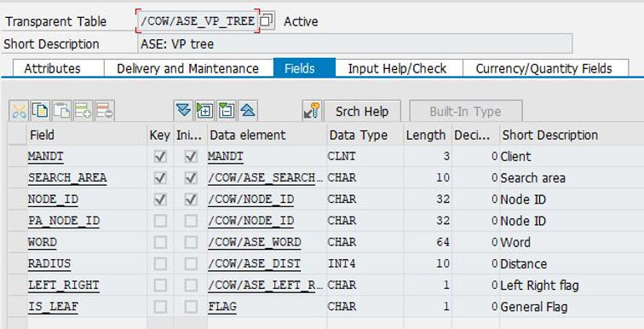Toggle the Initial checkbox for IS_LEAF
Screen dimensions: 644x329
191,306
